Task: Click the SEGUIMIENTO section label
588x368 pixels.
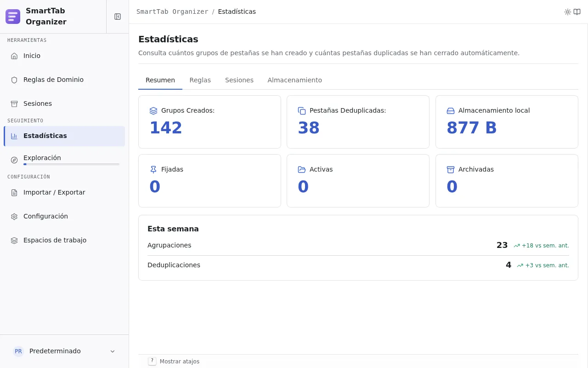Action: [x=25, y=121]
